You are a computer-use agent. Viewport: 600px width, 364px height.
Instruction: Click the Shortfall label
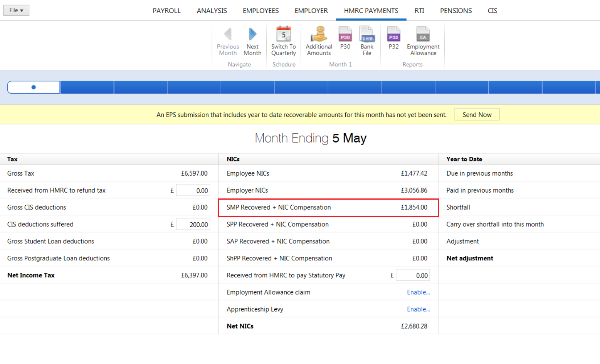(458, 207)
